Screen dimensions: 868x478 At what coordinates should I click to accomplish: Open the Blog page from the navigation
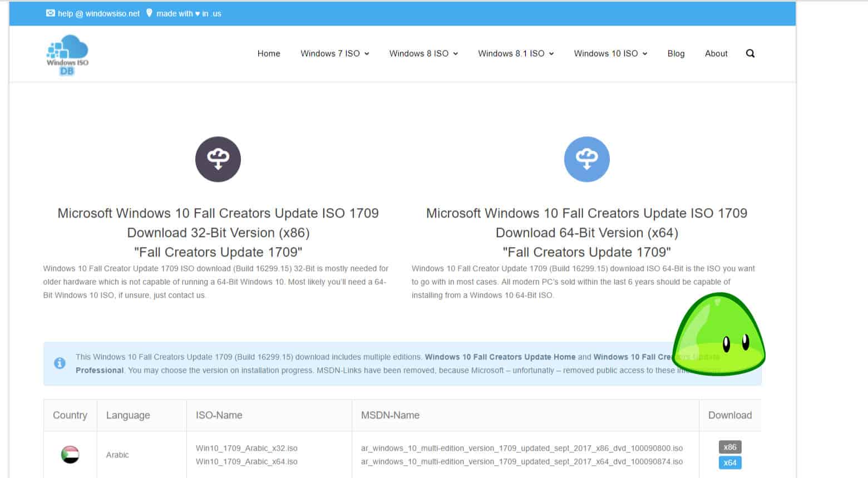[676, 53]
